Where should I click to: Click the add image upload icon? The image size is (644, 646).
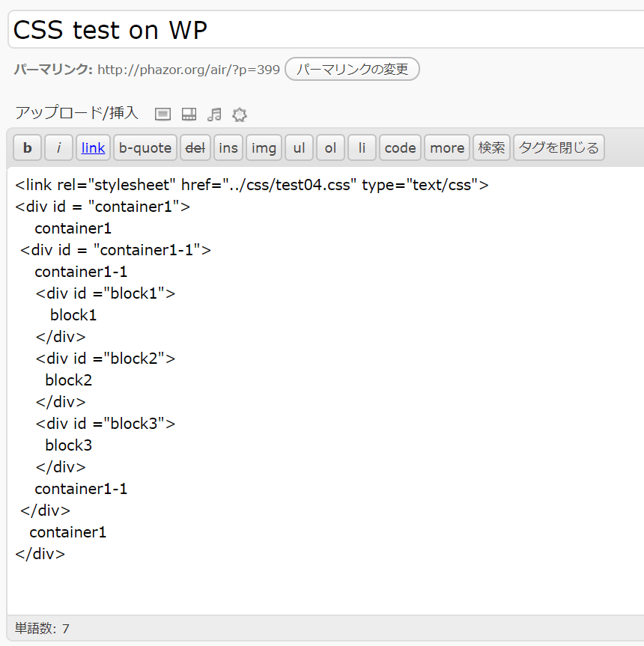[163, 114]
